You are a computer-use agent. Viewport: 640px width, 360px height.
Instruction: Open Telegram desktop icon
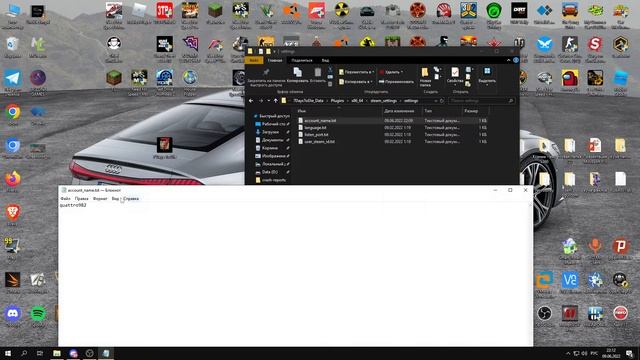click(13, 81)
